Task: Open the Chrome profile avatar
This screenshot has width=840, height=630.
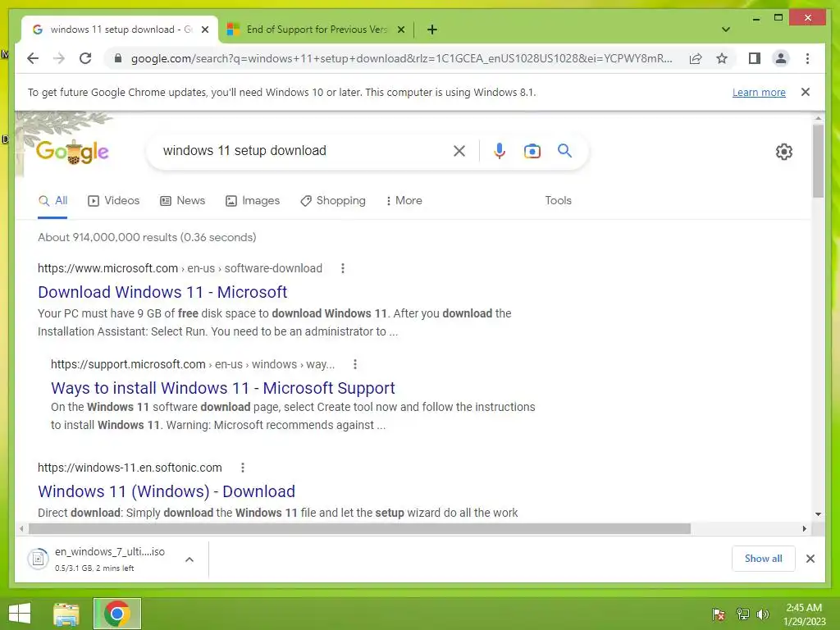Action: click(781, 58)
